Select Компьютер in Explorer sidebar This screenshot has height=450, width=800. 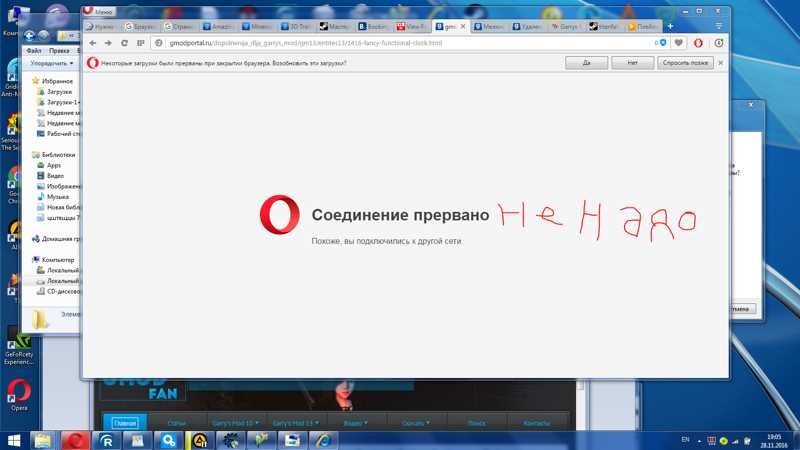click(x=53, y=260)
